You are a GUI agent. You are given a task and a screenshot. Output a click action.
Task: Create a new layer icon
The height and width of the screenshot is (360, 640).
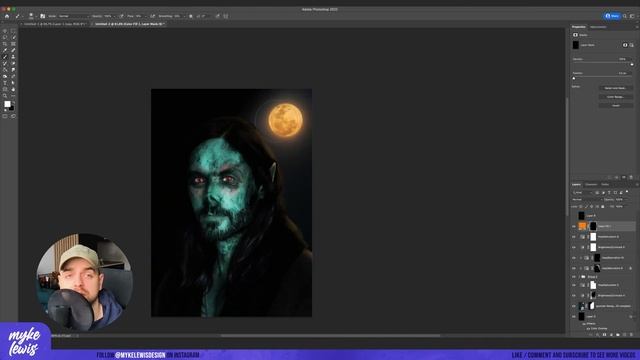624,334
